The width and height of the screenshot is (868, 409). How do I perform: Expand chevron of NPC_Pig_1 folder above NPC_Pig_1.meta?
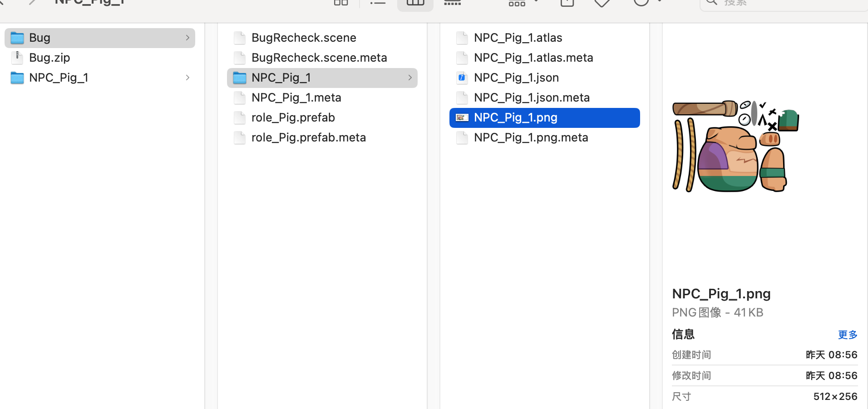pos(410,78)
